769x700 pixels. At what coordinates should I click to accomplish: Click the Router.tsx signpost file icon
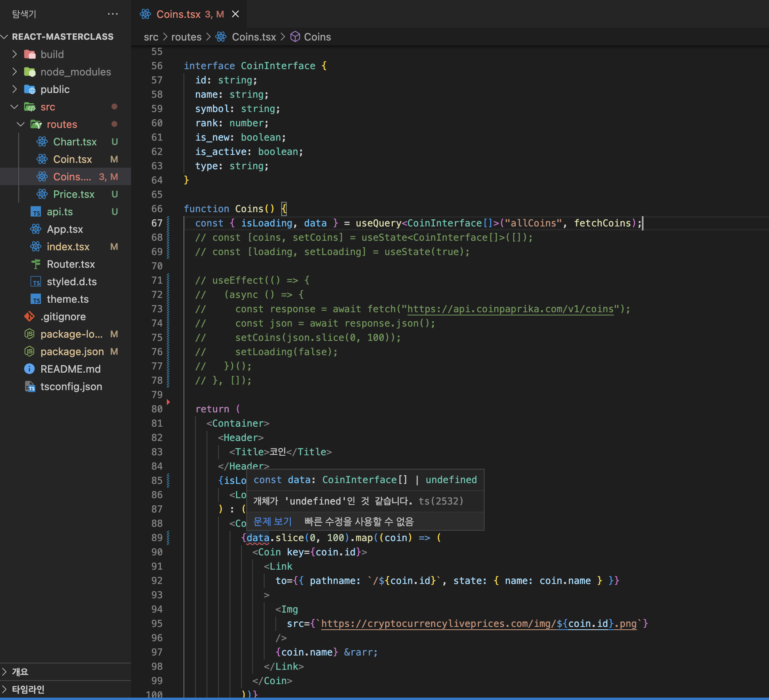pos(36,264)
